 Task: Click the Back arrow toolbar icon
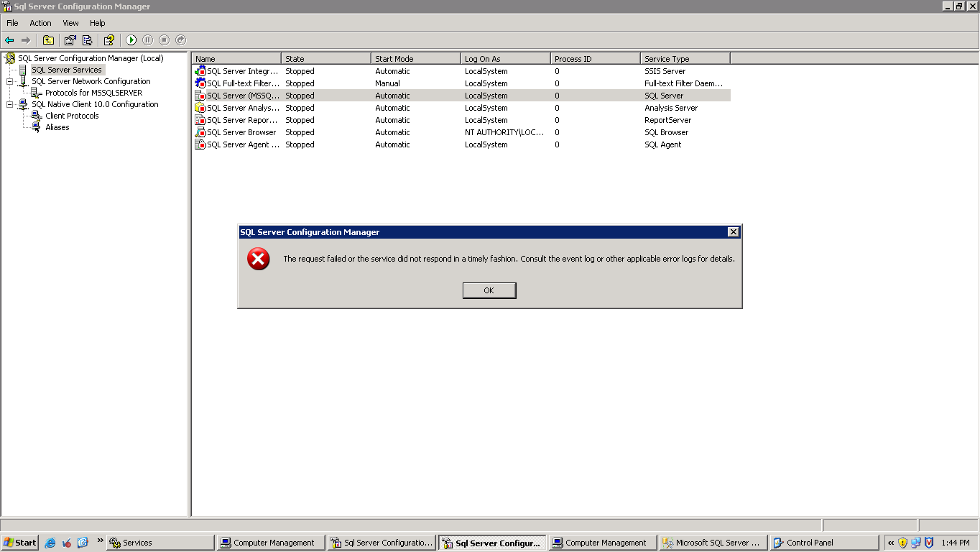[x=9, y=40]
